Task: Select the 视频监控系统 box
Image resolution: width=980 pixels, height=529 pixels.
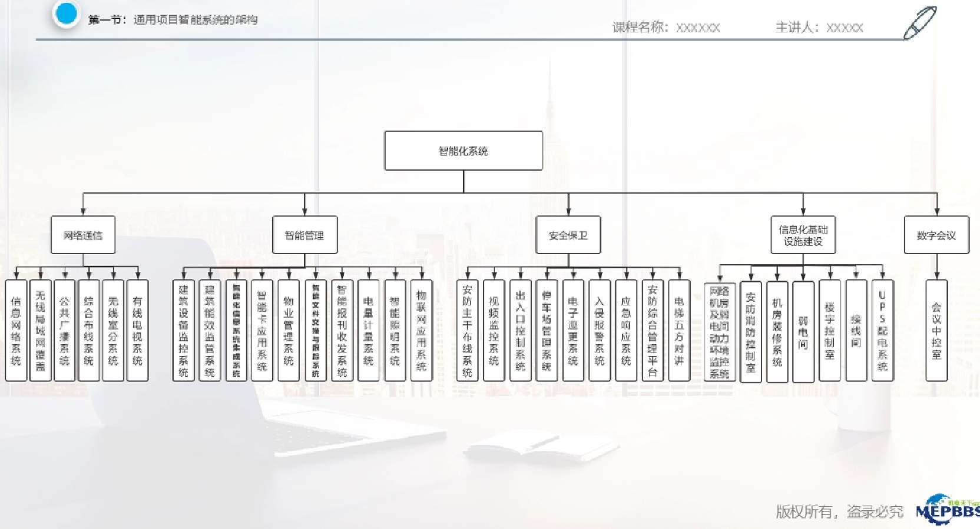Action: [x=494, y=330]
